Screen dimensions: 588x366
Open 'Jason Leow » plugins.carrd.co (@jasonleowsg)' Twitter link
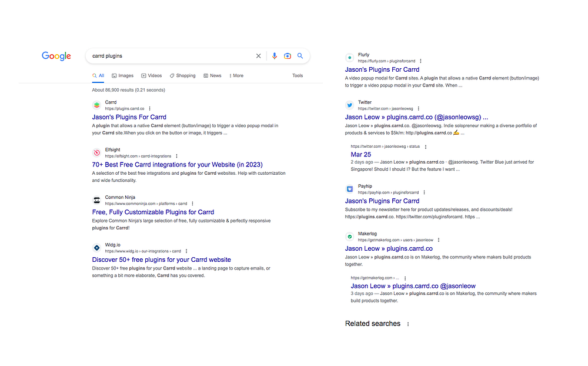pyautogui.click(x=416, y=117)
